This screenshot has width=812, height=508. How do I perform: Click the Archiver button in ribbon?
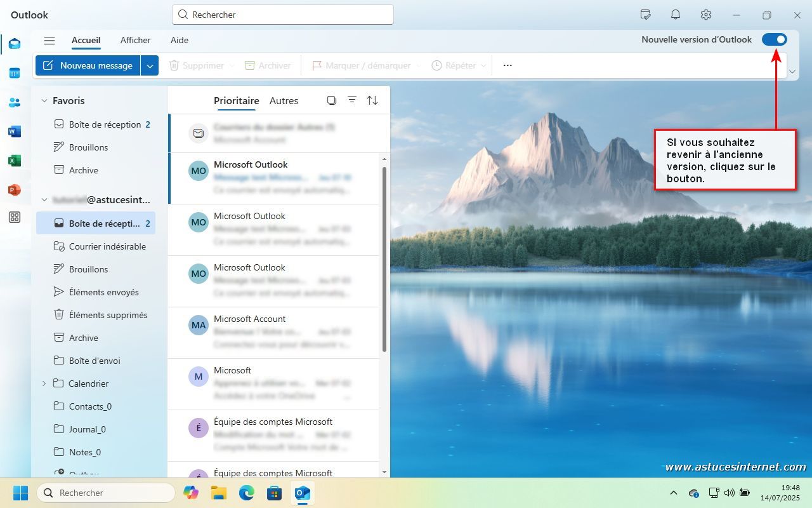pyautogui.click(x=268, y=65)
